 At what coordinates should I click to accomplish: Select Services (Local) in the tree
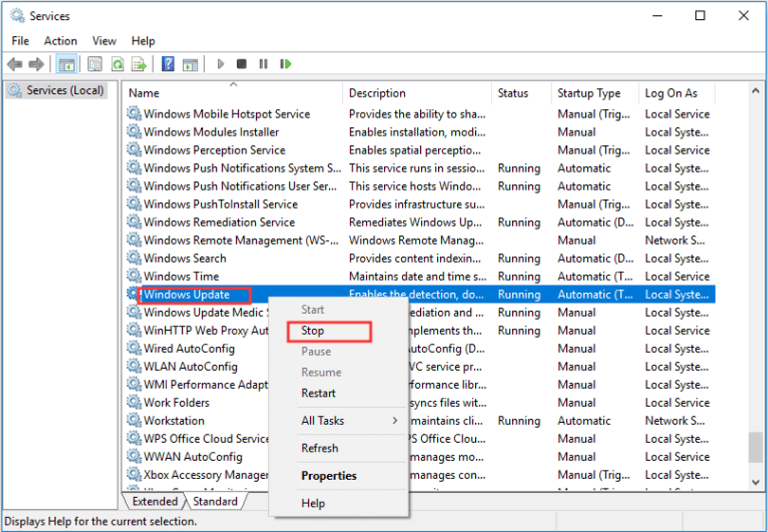[x=57, y=91]
